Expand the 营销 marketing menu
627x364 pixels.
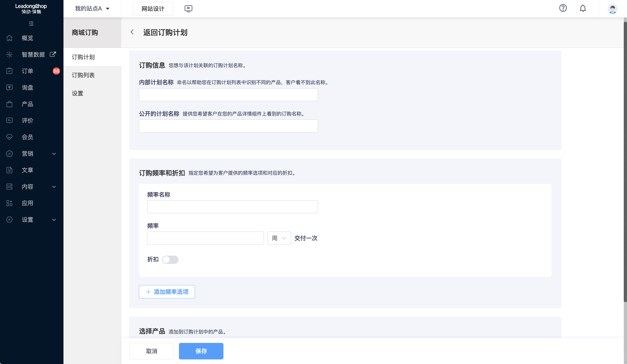(27, 154)
